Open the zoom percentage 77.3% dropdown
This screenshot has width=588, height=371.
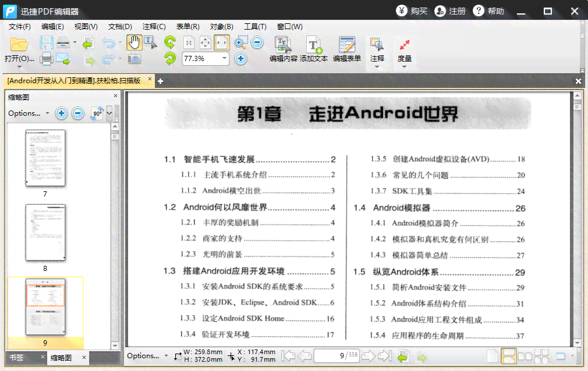[224, 59]
